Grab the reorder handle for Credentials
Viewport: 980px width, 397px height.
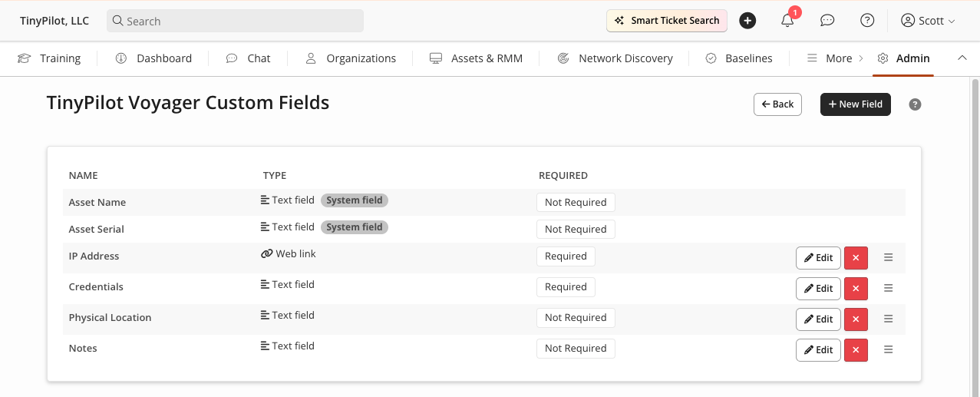click(889, 288)
